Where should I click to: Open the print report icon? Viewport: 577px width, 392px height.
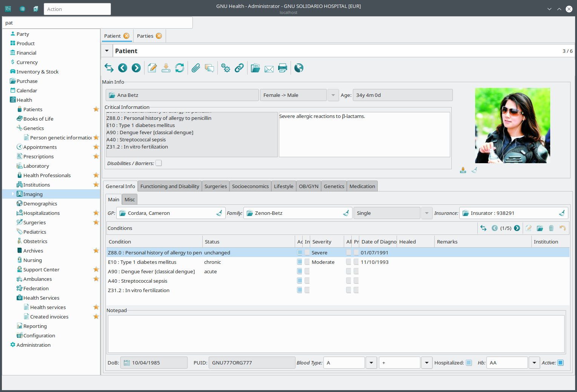[x=282, y=68]
